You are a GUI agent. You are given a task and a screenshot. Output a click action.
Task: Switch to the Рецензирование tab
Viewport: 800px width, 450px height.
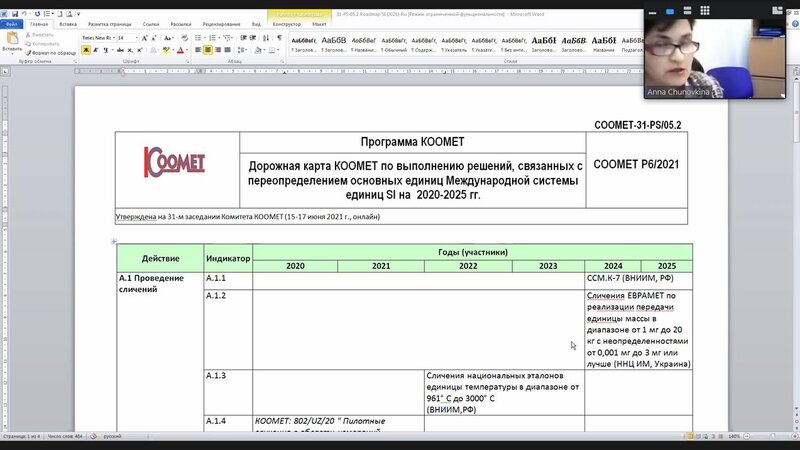pos(220,23)
